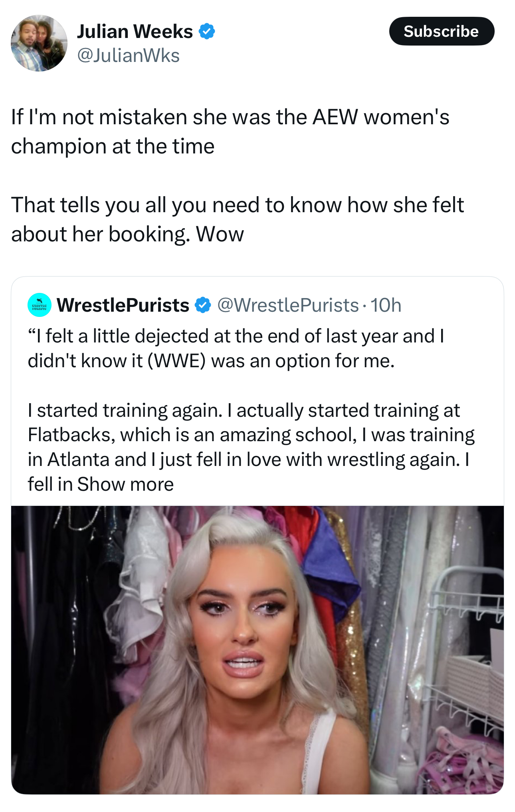Select the "about her booking. Wow" paragraph
The image size is (515, 812).
[237, 219]
